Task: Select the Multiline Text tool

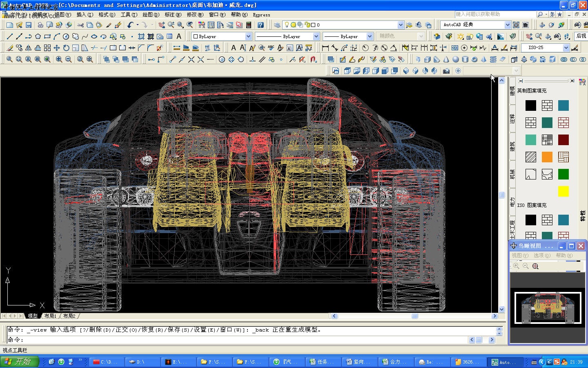Action: point(179,36)
